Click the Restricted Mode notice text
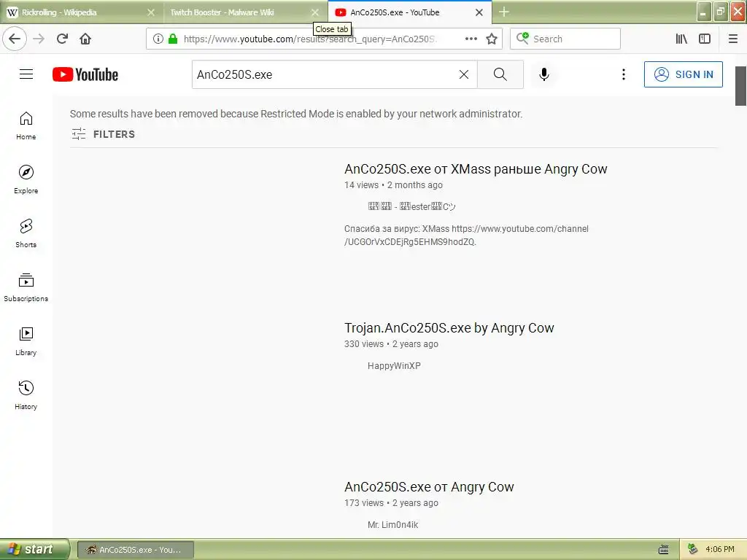 tap(296, 114)
